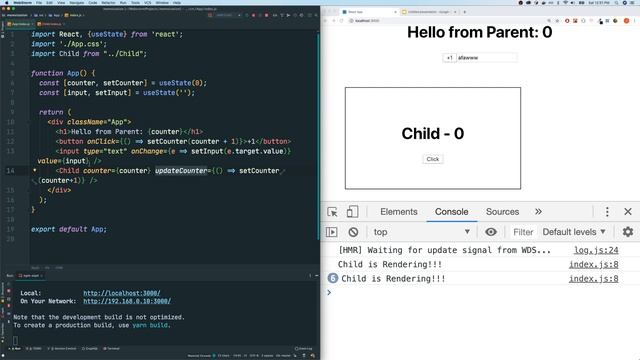Close the React App browser tab
The image size is (640, 360).
tap(395, 12)
